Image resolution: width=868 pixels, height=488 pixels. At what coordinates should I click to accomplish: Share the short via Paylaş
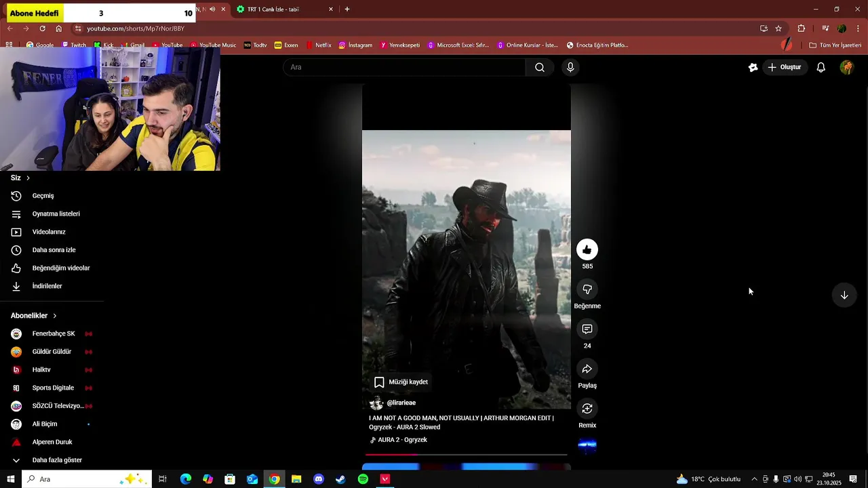[x=587, y=369]
